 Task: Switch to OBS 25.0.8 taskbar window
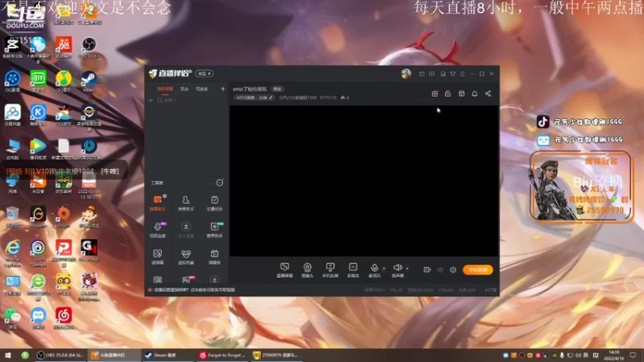click(60, 355)
